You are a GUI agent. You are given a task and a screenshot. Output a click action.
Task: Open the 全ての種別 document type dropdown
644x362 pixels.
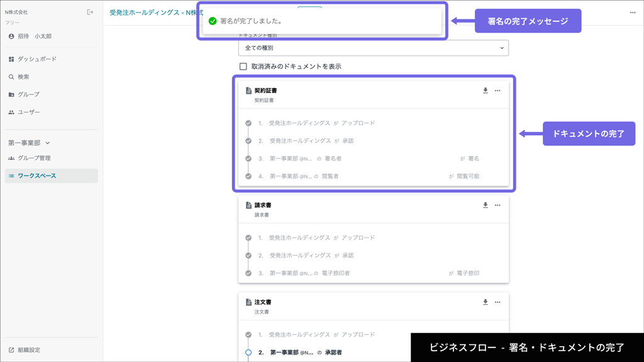tap(374, 48)
